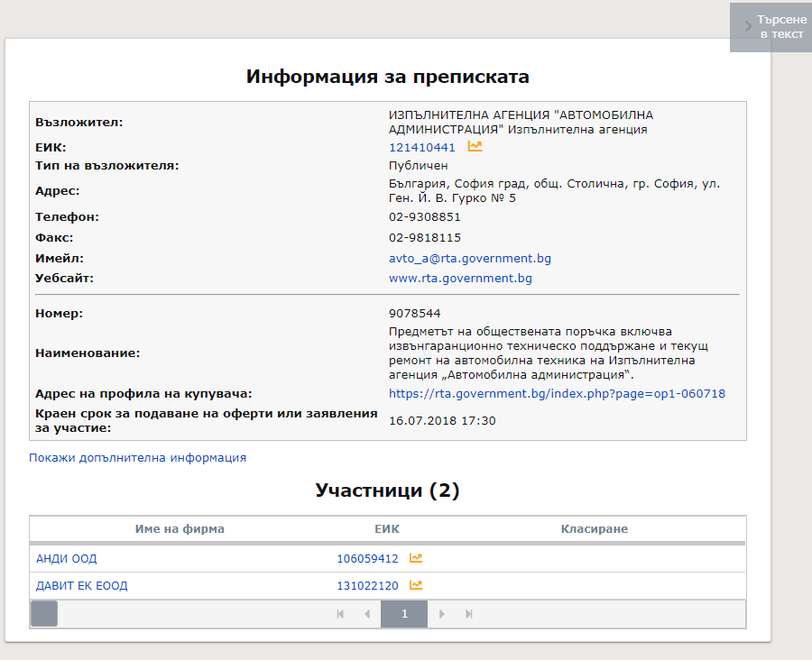Open the АНДИ ООД company link
The height and width of the screenshot is (660, 812).
[67, 558]
